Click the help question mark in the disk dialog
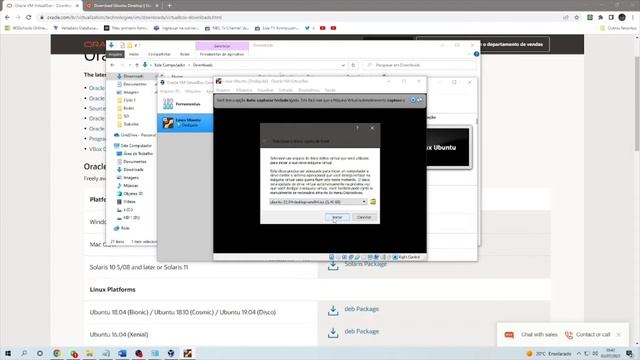 pos(357,128)
